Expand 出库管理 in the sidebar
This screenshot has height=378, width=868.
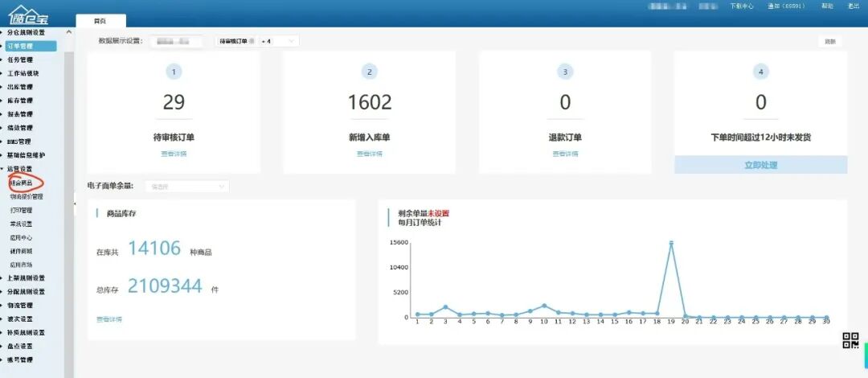pyautogui.click(x=20, y=87)
